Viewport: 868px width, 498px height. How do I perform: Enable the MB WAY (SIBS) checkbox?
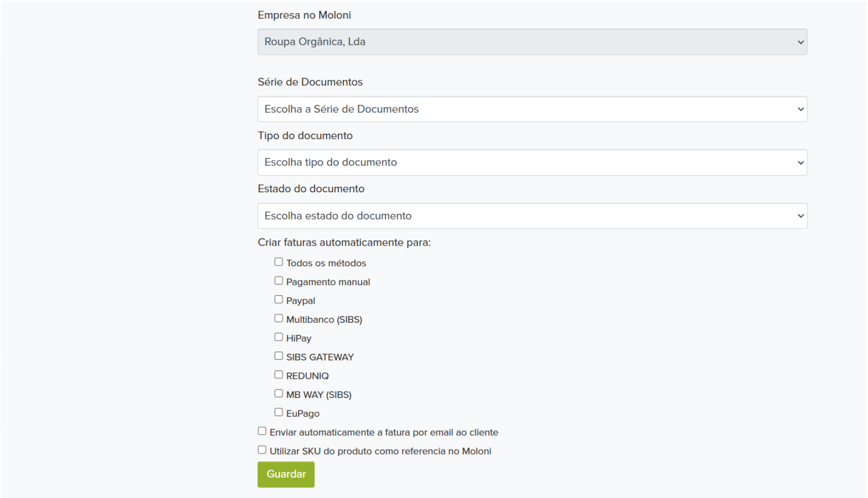coord(279,394)
